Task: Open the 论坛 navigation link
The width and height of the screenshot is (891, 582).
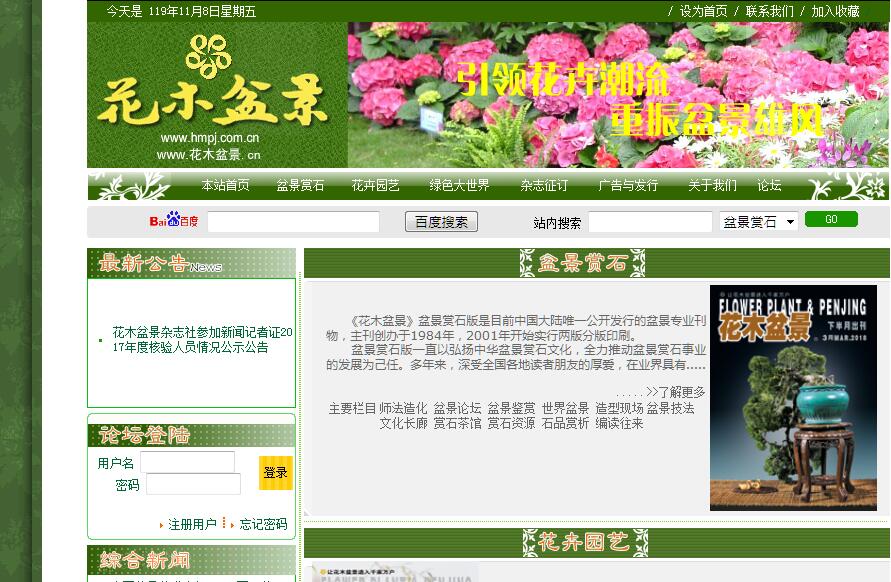Action: point(769,185)
